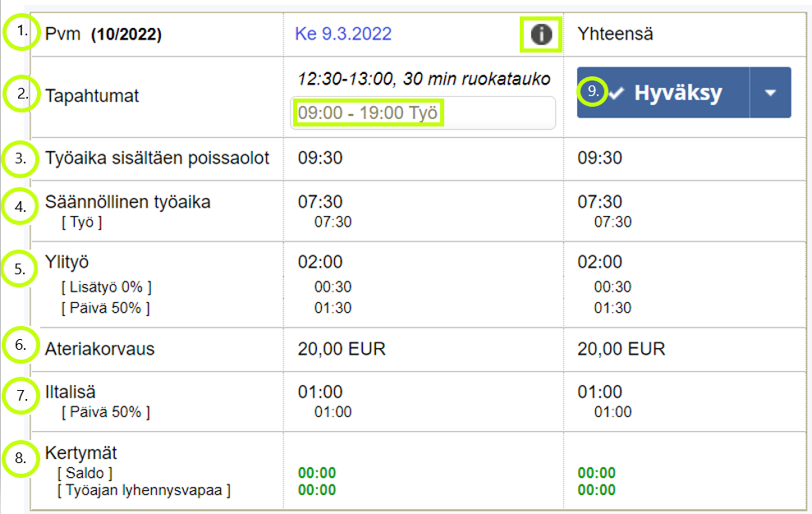Click the Pvm (10/2022) row label

coord(103,34)
